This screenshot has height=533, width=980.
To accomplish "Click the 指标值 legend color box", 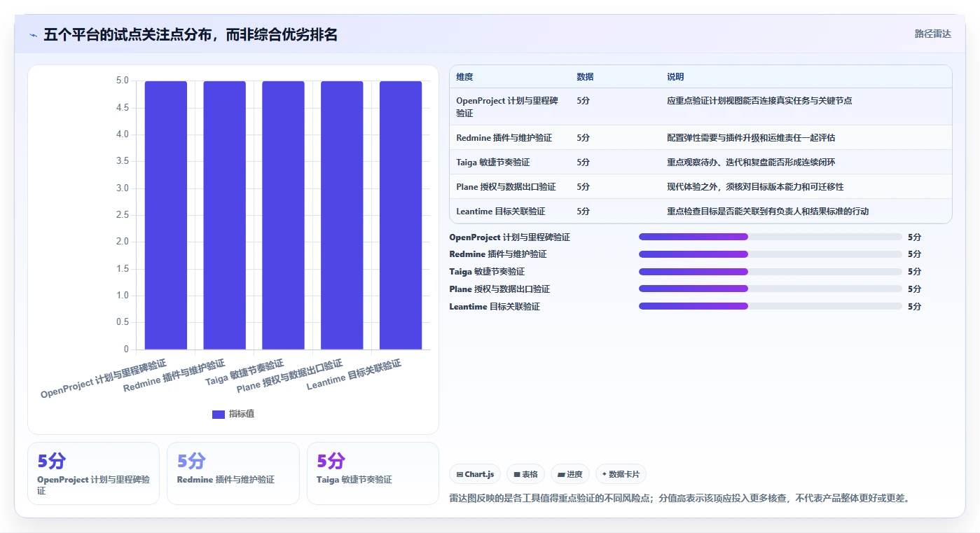I will 219,414.
